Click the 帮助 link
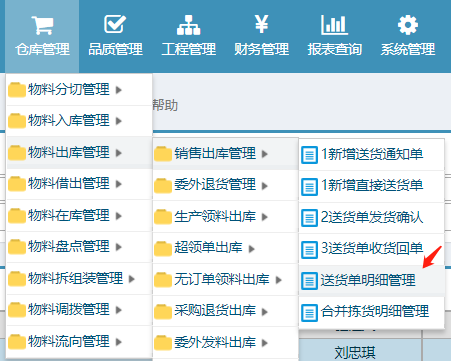This screenshot has width=451, height=361. click(165, 105)
